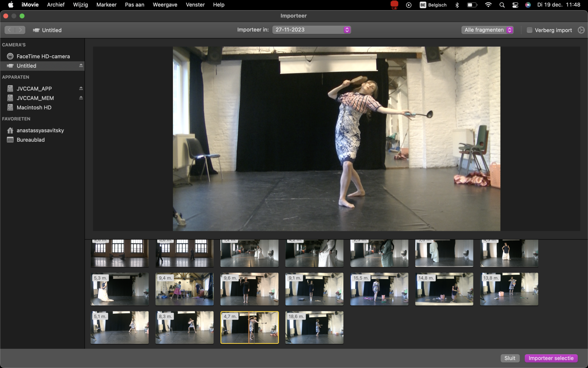Select the 5,3 m. clip thumbnail
This screenshot has width=588, height=368.
(x=120, y=289)
